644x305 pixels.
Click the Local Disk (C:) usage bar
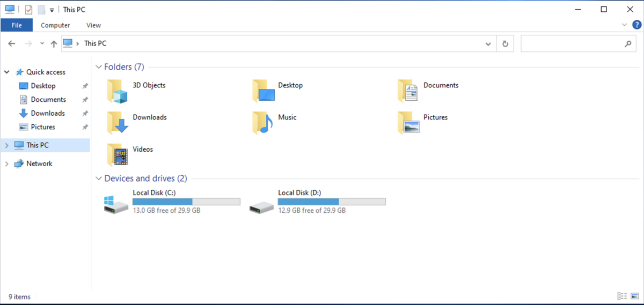pos(186,202)
